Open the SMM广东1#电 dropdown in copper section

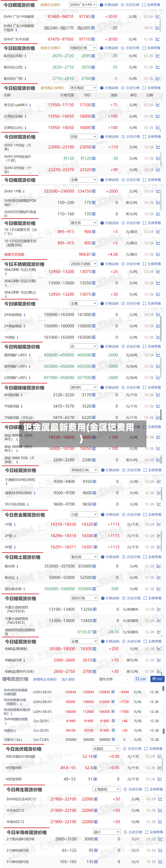83,5
